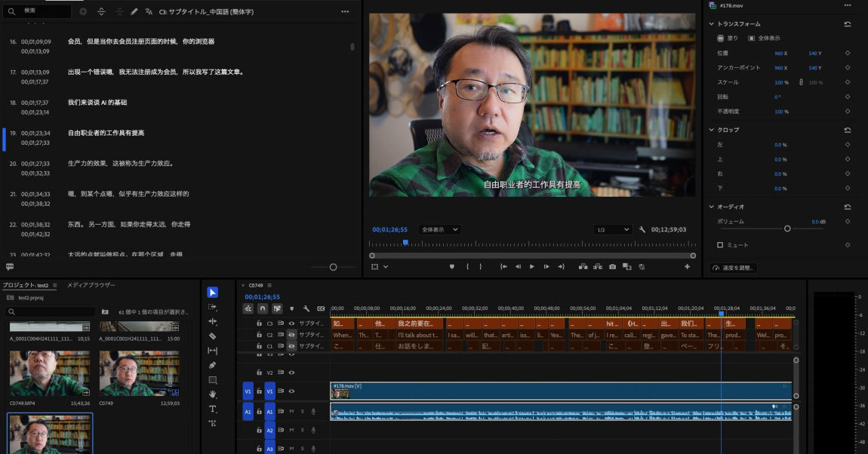
Task: Toggle snapping with the magnet icon
Action: tap(262, 309)
